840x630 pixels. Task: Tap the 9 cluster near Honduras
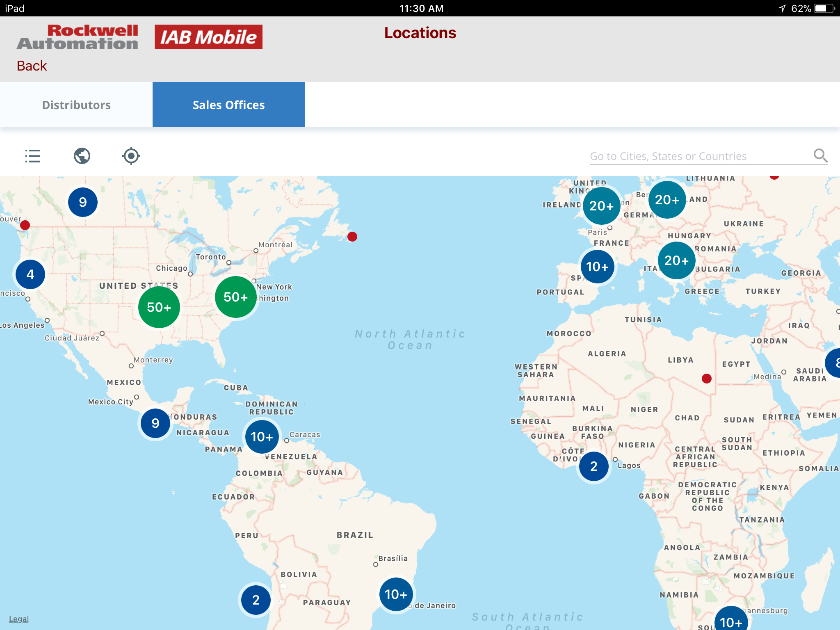pos(155,423)
